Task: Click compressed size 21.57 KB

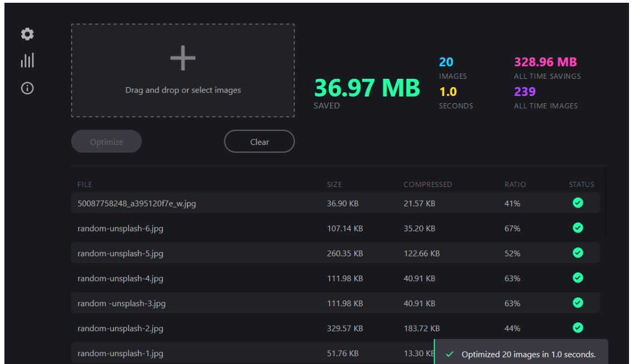Action: 419,203
